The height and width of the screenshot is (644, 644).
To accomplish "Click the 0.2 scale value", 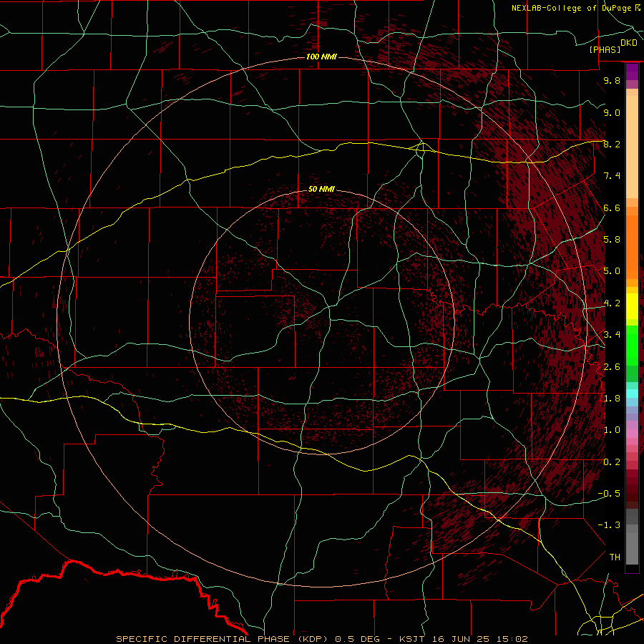I will click(x=612, y=462).
